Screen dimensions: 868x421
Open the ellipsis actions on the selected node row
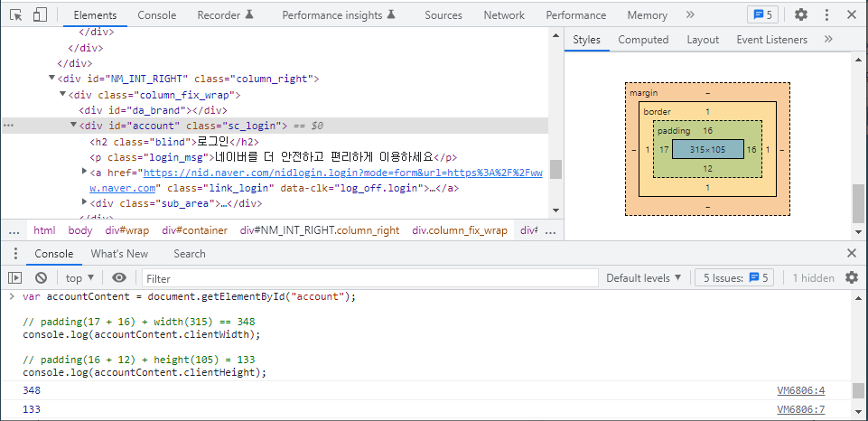8,126
